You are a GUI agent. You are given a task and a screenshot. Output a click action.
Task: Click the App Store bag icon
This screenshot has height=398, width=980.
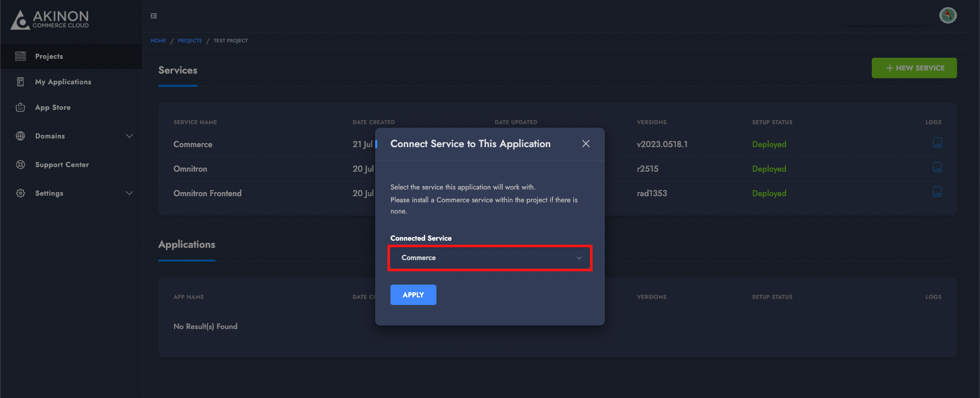click(20, 107)
